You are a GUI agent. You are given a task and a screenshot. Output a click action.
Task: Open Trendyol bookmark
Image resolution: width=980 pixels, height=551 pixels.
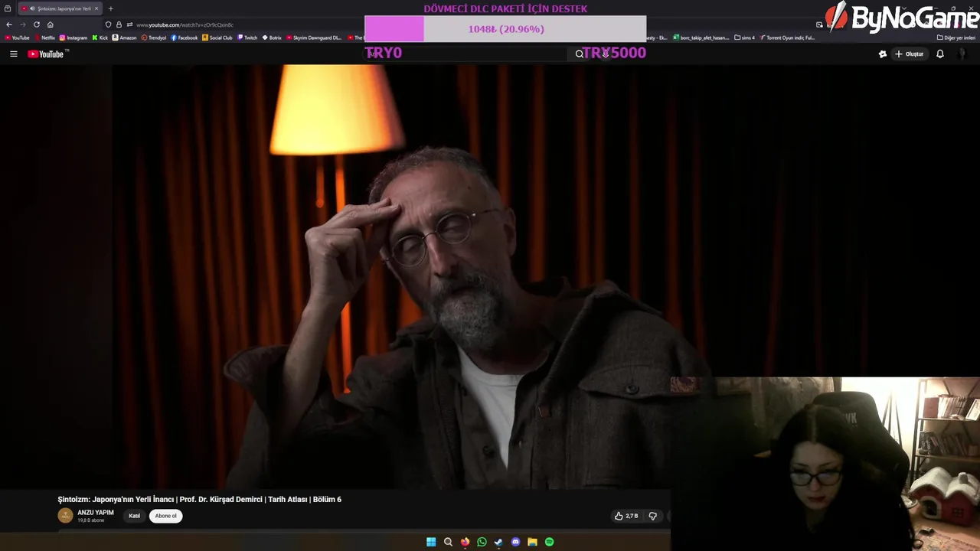[x=154, y=37]
